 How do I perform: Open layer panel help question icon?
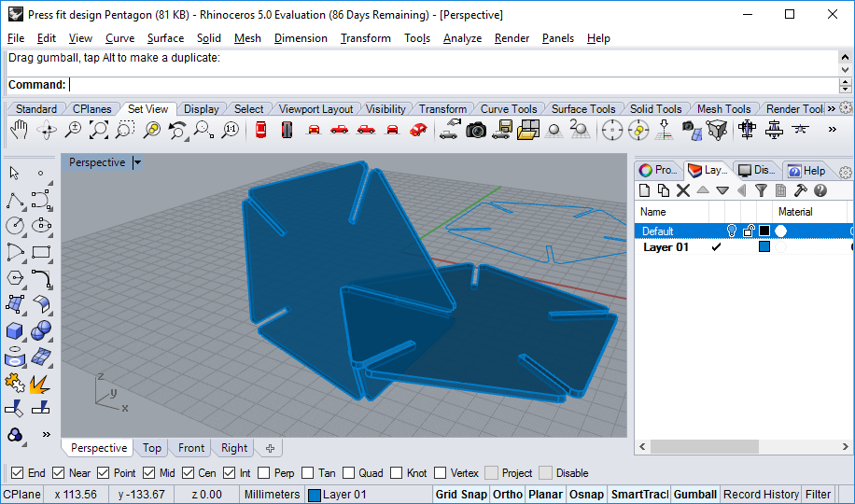coord(820,189)
